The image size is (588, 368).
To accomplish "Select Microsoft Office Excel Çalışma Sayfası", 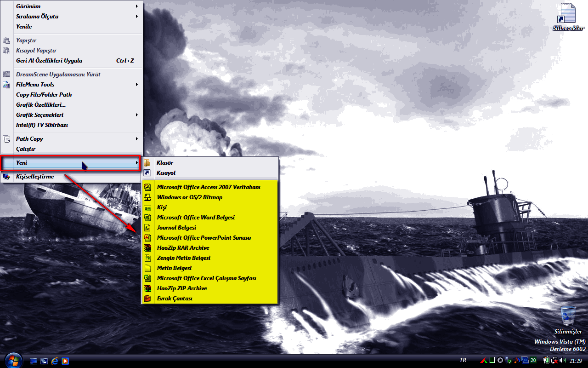I will click(209, 278).
